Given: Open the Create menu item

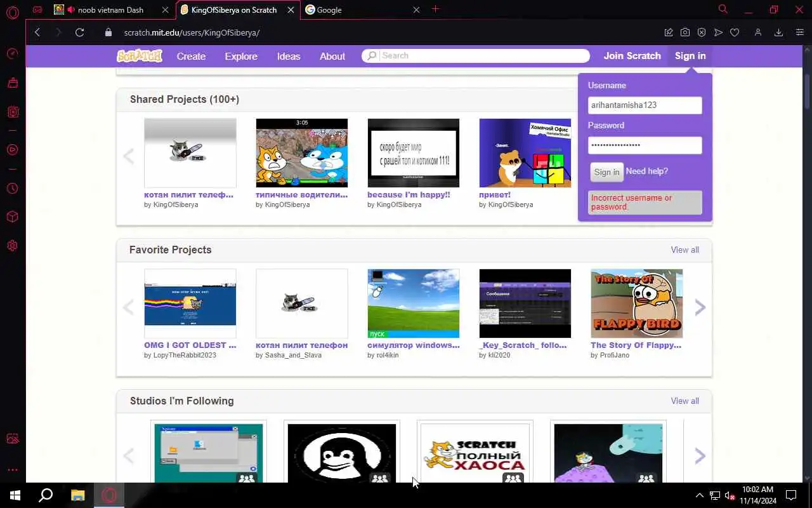Looking at the screenshot, I should point(191,56).
